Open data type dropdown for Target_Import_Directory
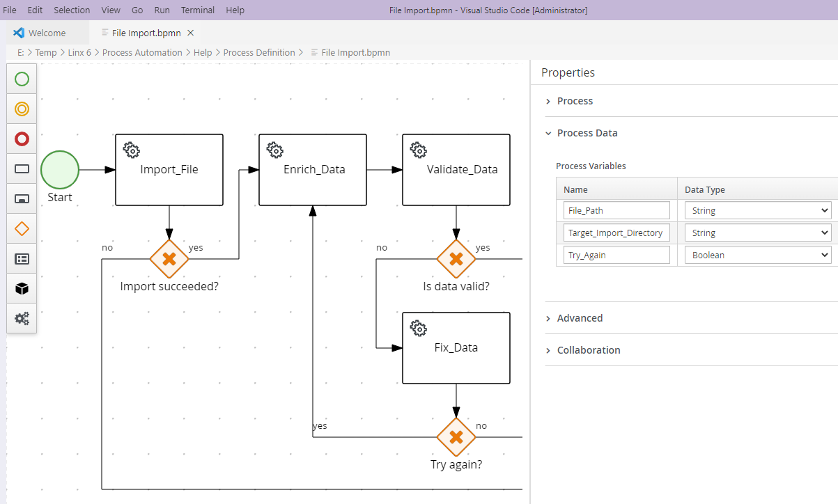838x504 pixels. click(x=758, y=233)
